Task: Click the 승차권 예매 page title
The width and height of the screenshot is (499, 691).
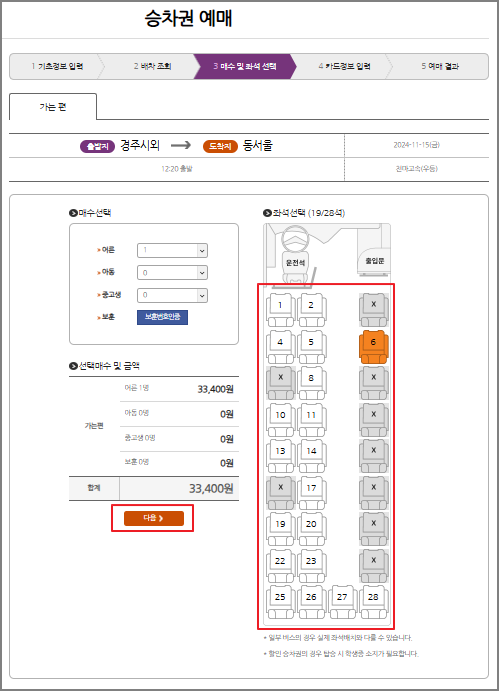Action: click(189, 18)
